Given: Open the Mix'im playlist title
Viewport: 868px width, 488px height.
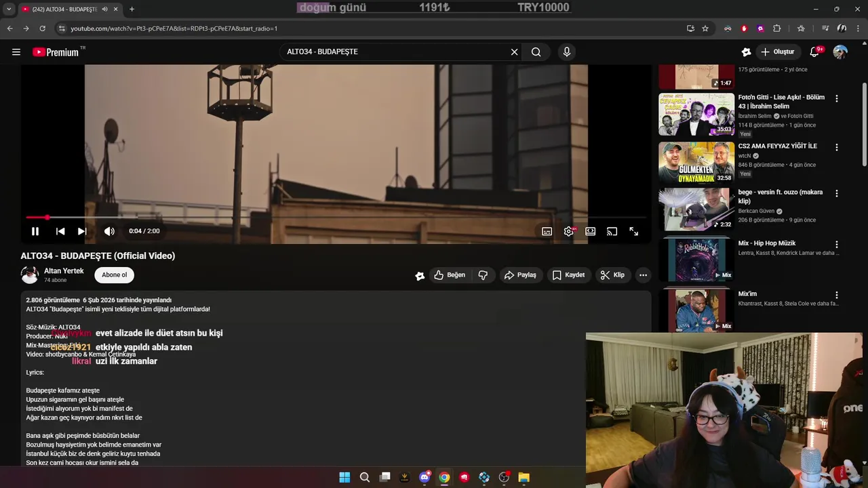Looking at the screenshot, I should point(747,294).
